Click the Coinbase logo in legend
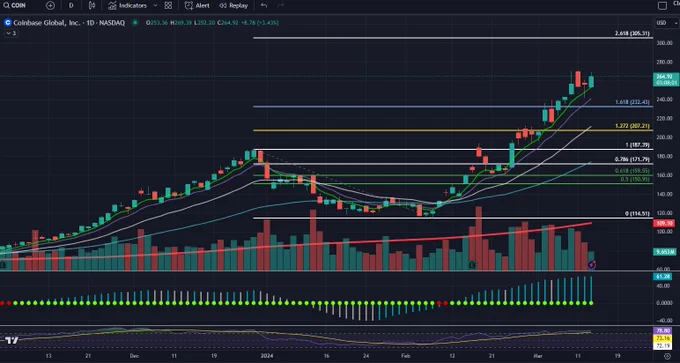 pyautogui.click(x=8, y=23)
